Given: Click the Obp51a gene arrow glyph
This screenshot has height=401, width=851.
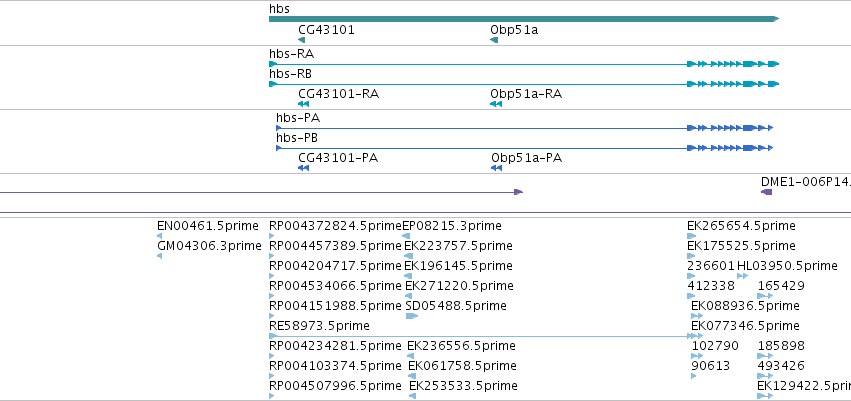Looking at the screenshot, I should pos(494,40).
